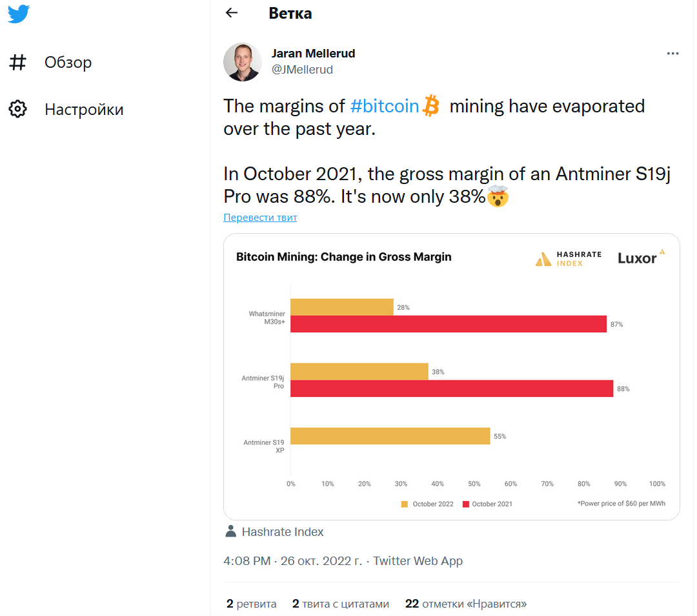This screenshot has height=616, width=697.
Task: View the 22 отметки «Нравится» list
Action: click(465, 604)
